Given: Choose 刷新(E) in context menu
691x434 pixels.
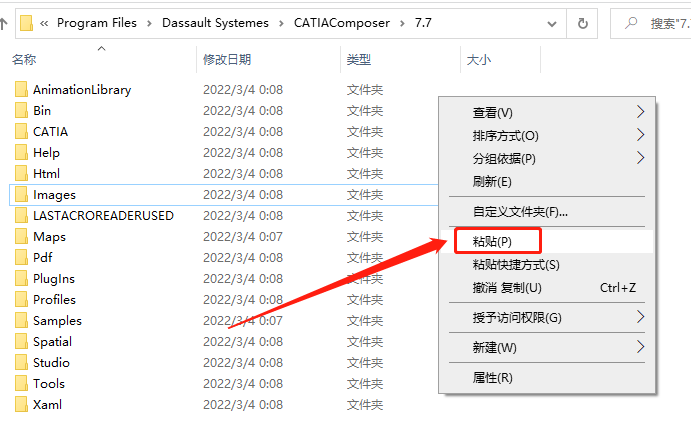Looking at the screenshot, I should tap(546, 181).
